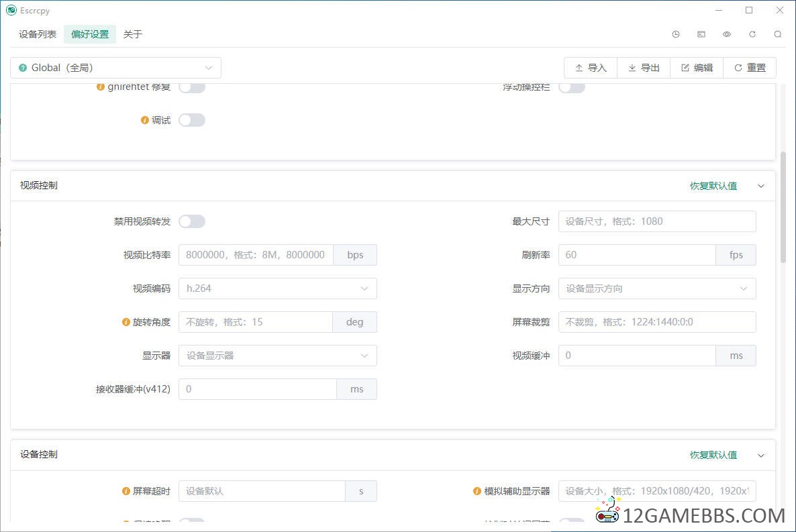The height and width of the screenshot is (532, 796).
Task: Open the 显示器 设备显示器 dropdown
Action: click(x=278, y=356)
